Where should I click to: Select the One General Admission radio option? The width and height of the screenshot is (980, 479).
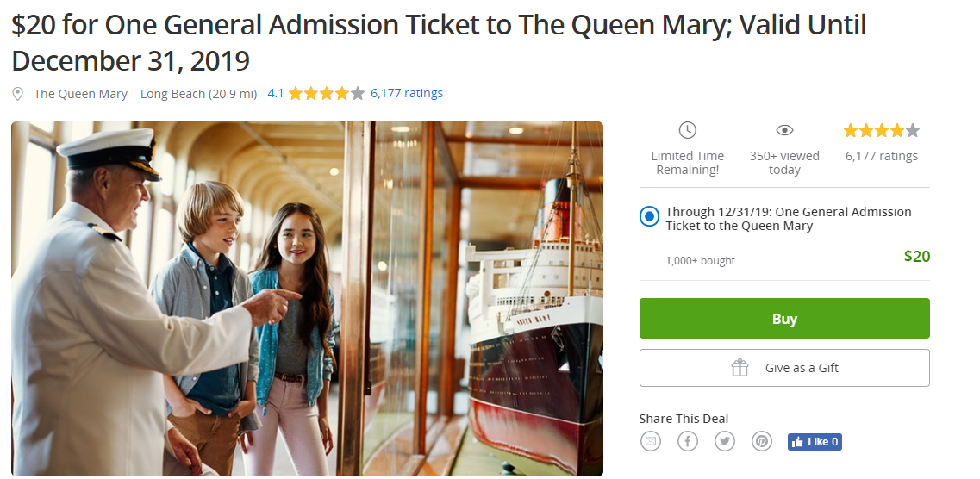649,215
